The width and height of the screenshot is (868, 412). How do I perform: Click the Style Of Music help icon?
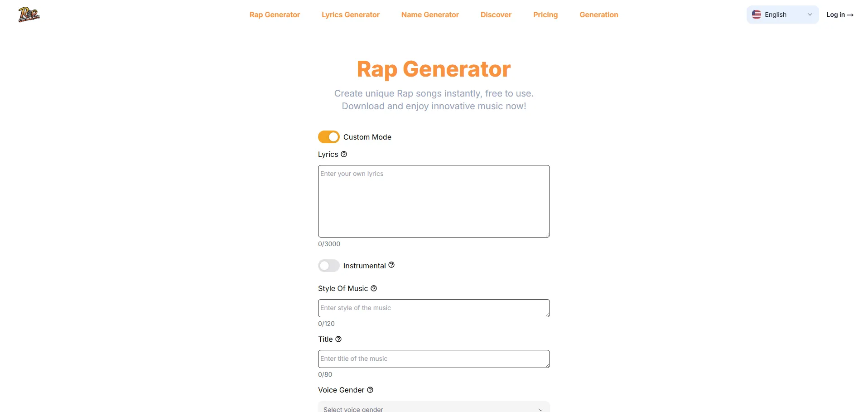374,288
